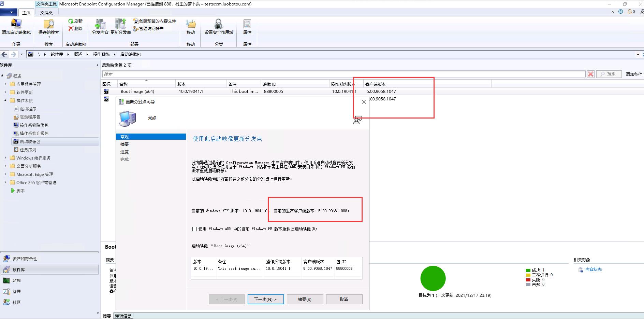Open Drivers (驱动程序) tree item
The image size is (644, 319).
click(28, 109)
